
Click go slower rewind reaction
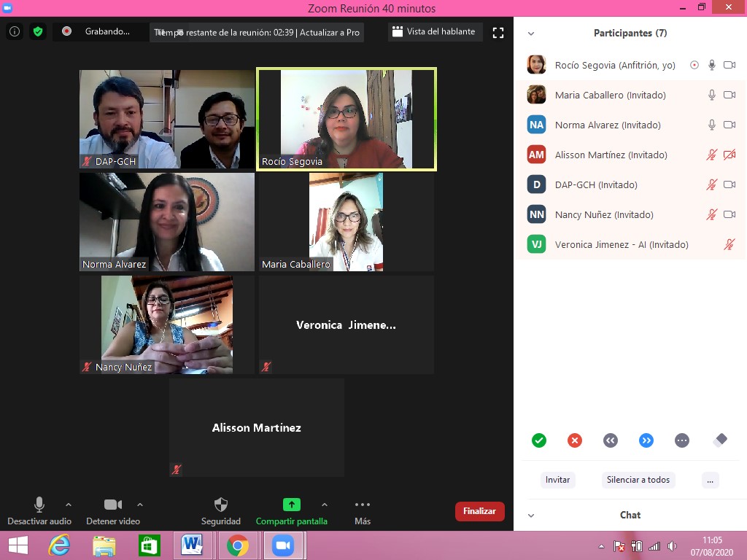tap(611, 440)
